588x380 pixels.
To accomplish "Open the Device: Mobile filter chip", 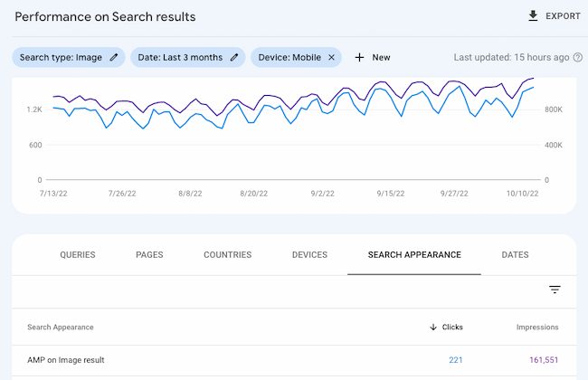I will [x=288, y=57].
